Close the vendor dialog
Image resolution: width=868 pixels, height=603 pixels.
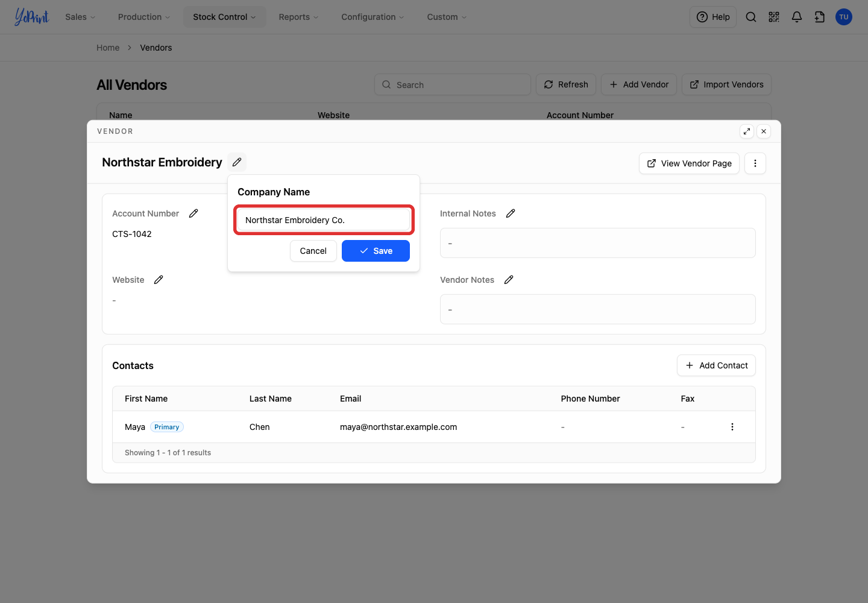pos(764,131)
